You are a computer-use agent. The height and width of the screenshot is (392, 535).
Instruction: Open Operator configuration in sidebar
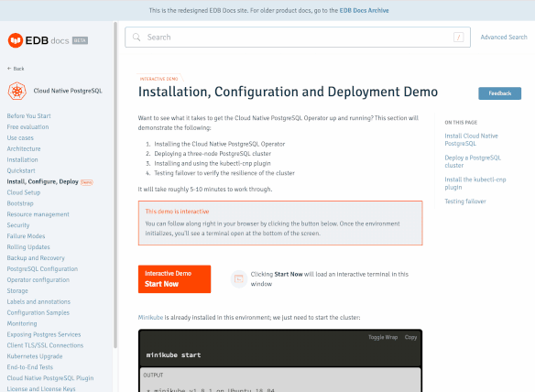point(38,279)
